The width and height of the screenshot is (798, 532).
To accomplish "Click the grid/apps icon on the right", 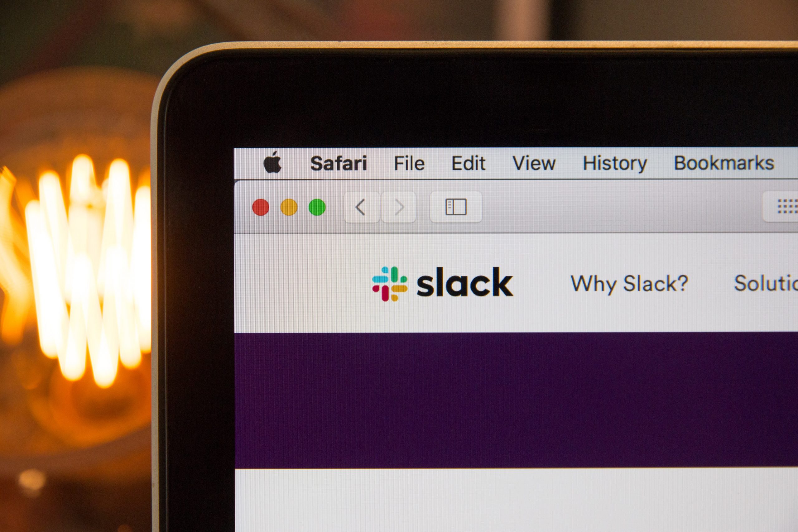I will tap(784, 208).
